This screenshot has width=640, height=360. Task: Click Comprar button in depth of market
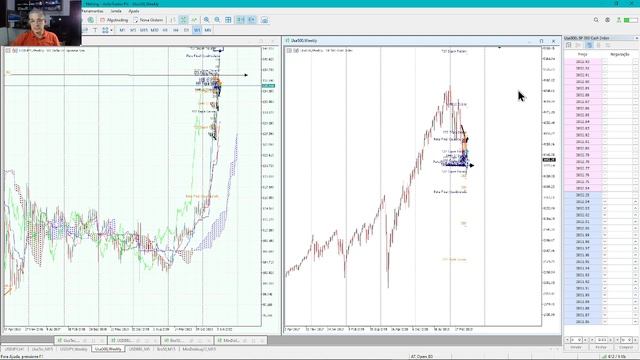point(626,347)
